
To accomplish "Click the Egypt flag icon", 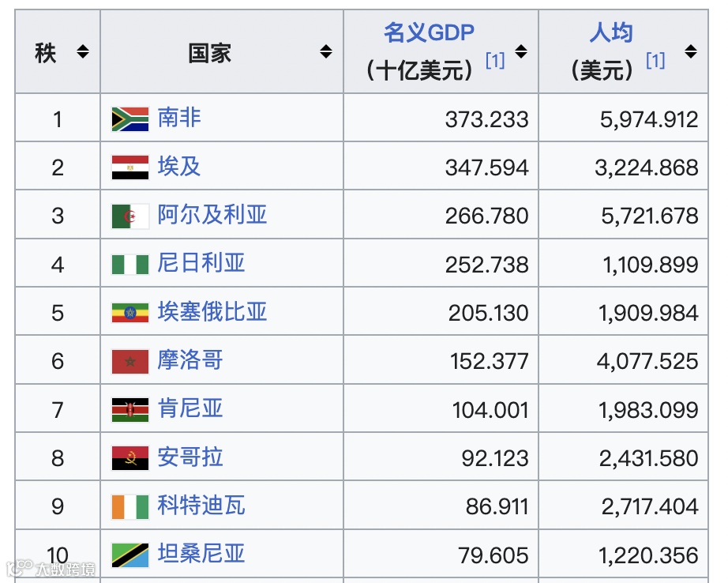I will (130, 167).
